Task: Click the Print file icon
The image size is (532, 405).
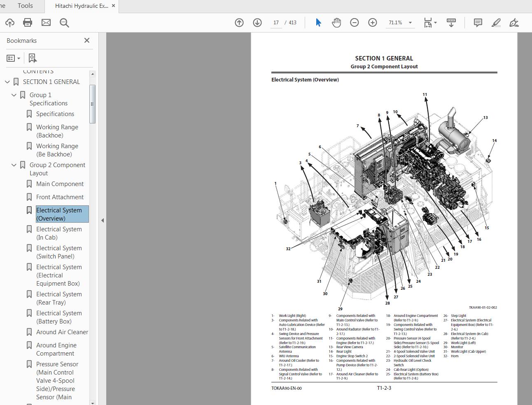Action: 28,23
